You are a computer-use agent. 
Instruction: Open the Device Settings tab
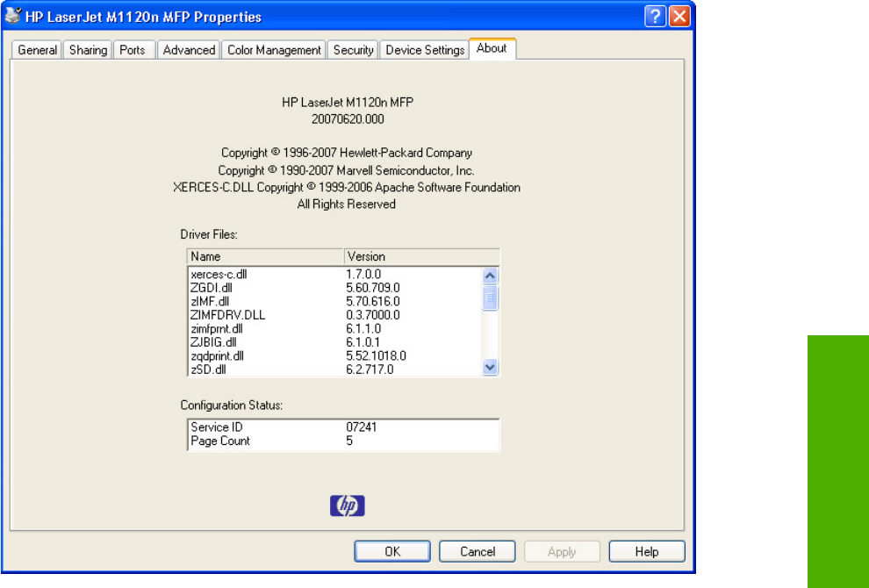tap(425, 50)
